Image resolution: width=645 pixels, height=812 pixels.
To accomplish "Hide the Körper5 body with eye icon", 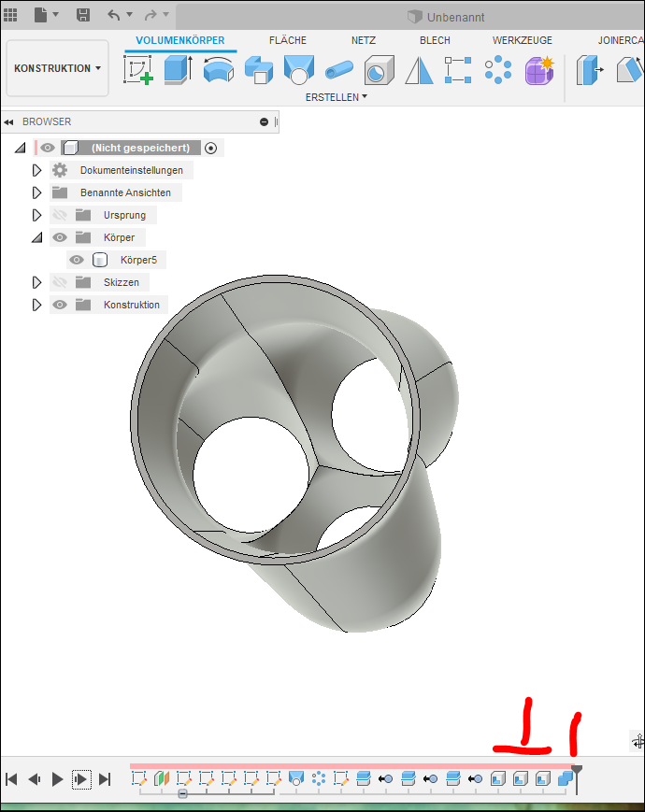I will click(x=77, y=260).
